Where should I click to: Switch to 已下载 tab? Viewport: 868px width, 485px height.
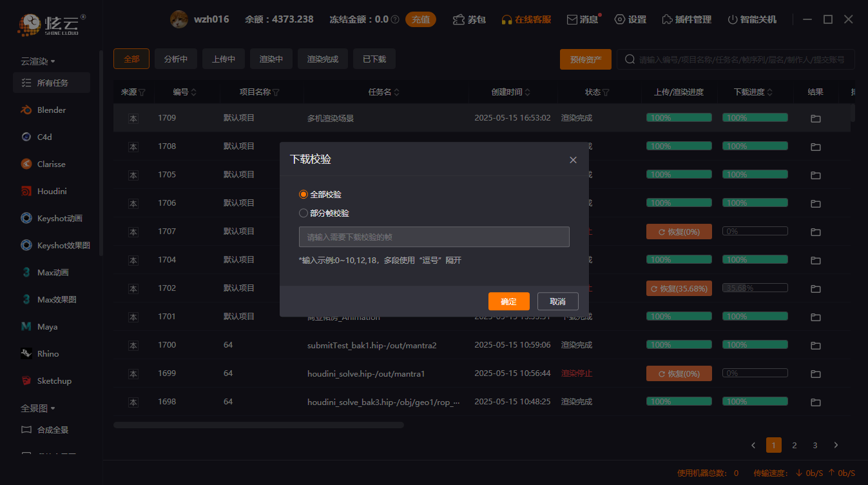pyautogui.click(x=374, y=59)
